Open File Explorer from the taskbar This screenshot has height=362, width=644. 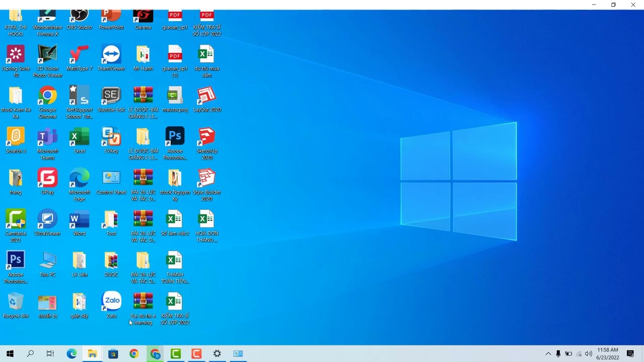click(92, 353)
